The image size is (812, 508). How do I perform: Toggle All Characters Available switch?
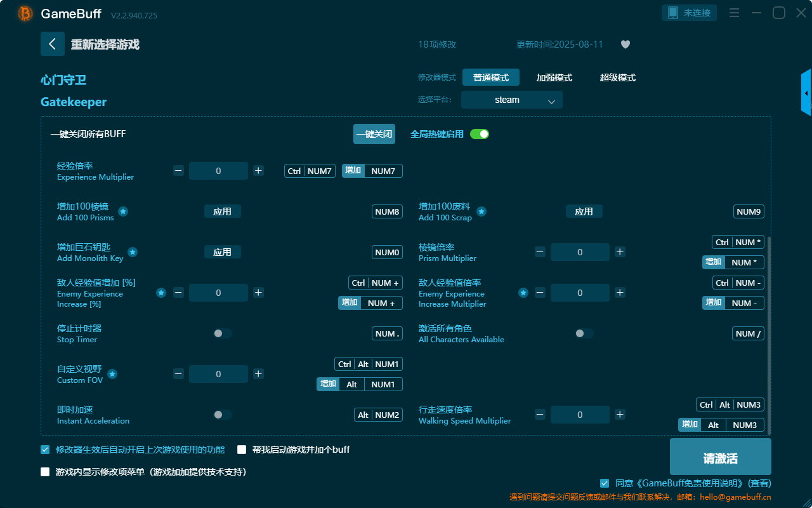[584, 333]
